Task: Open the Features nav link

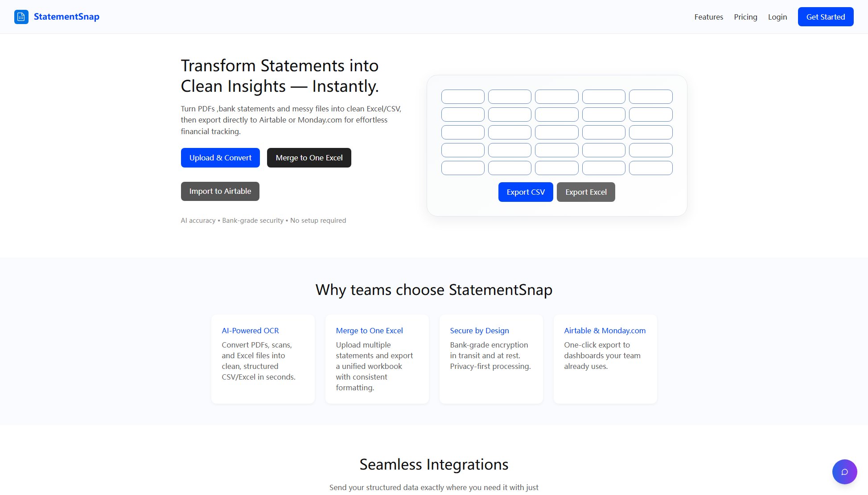Action: [708, 17]
